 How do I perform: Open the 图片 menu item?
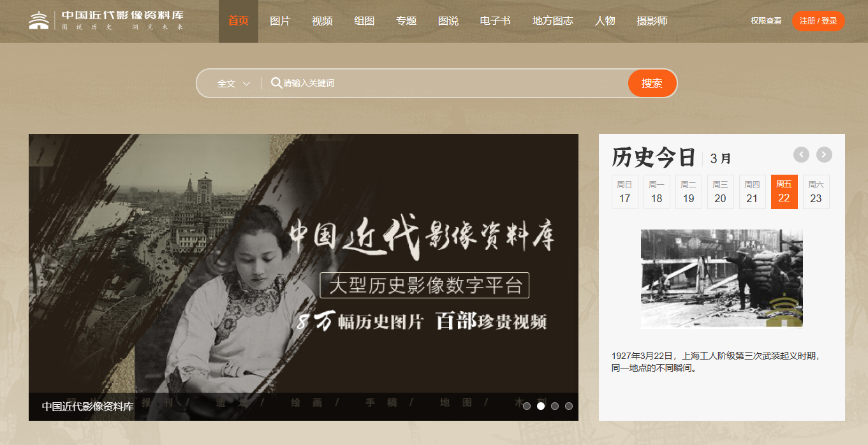[280, 21]
